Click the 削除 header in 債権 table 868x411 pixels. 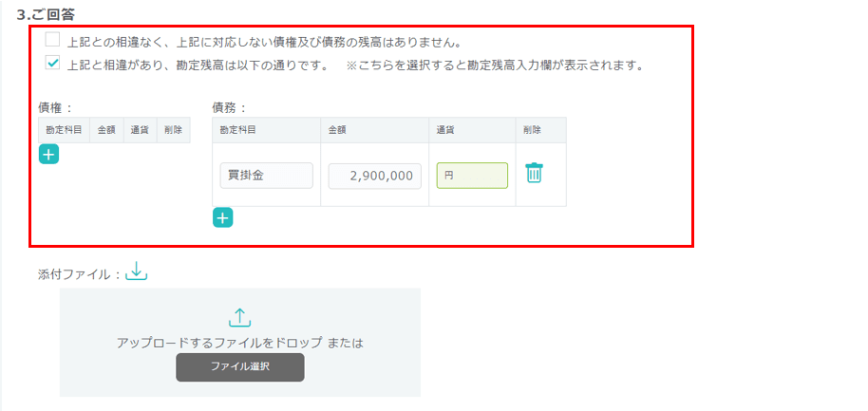tap(173, 129)
